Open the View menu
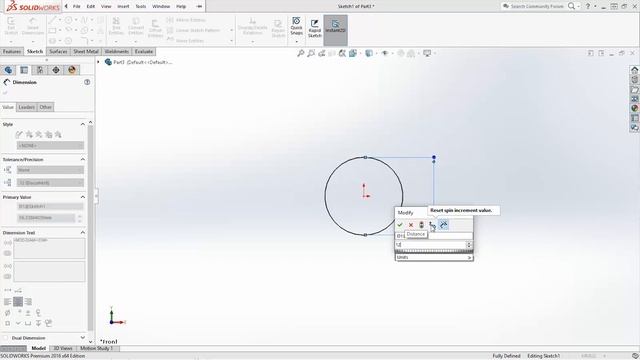Viewport: 640px width, 360px height. (106, 6)
